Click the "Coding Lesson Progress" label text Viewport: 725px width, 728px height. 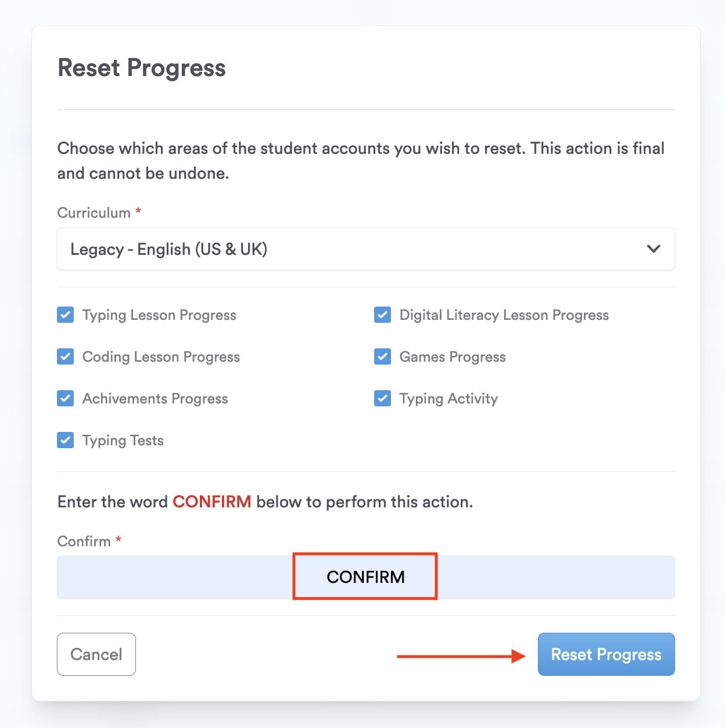click(x=161, y=357)
